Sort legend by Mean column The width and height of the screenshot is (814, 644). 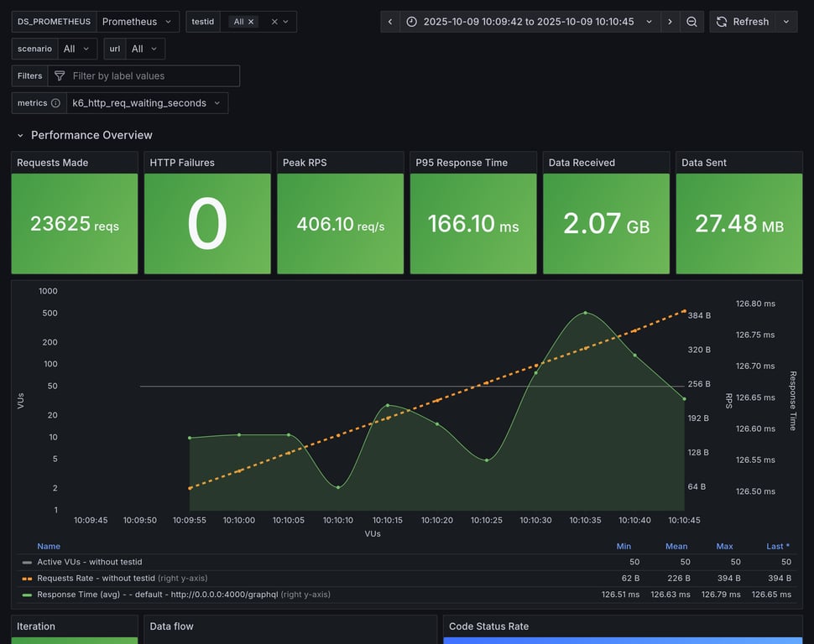pos(676,546)
